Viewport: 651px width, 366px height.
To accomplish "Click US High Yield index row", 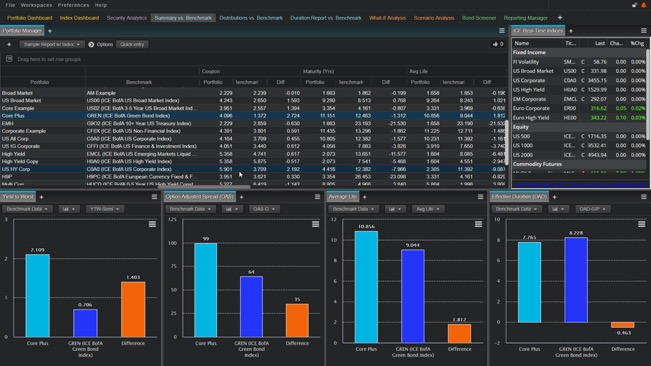I will 579,90.
